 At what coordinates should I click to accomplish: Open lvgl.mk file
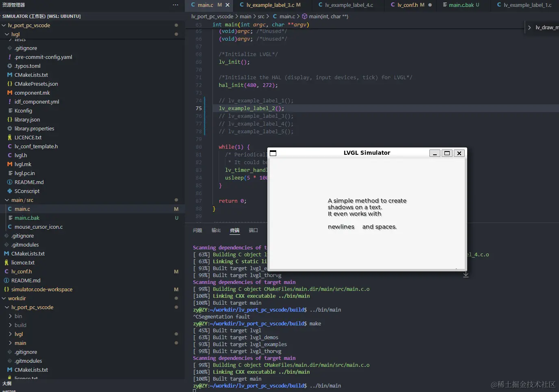(x=23, y=164)
